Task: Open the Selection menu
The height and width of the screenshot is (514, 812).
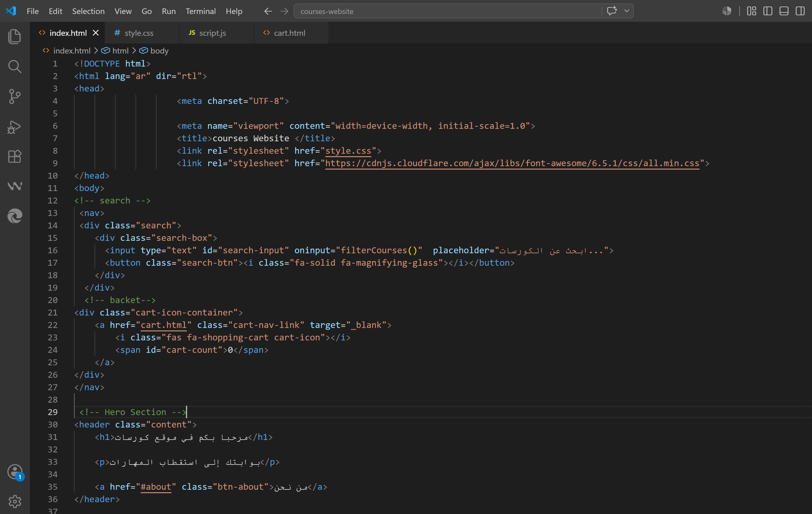Action: [x=88, y=11]
